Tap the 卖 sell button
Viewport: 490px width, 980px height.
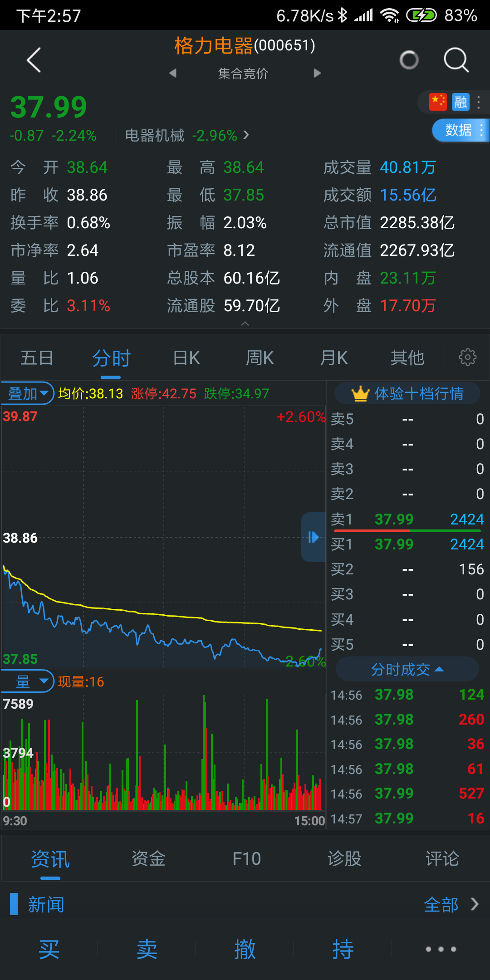click(147, 949)
